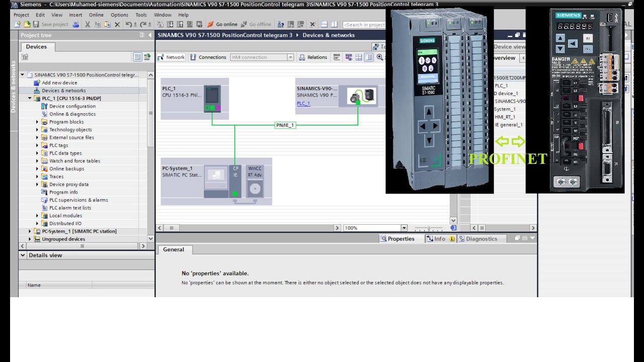This screenshot has width=644, height=362.
Task: Expand the PLC tags folder
Action: (37, 145)
